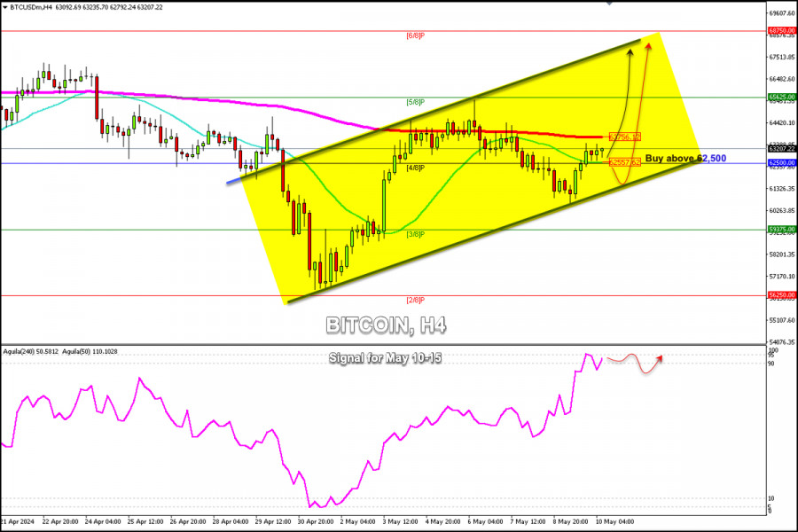Click the red 56250.00 price axis label

[782, 294]
